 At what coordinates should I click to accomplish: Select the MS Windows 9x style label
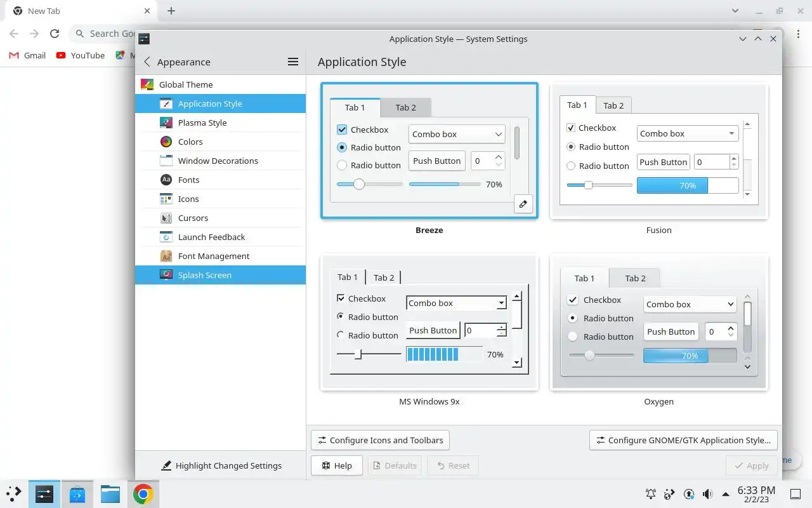pyautogui.click(x=429, y=401)
